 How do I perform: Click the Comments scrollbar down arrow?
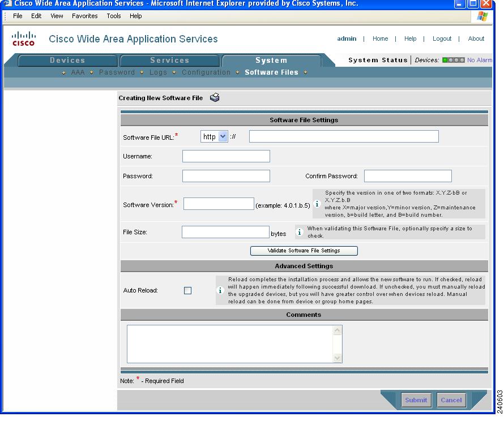[338, 358]
